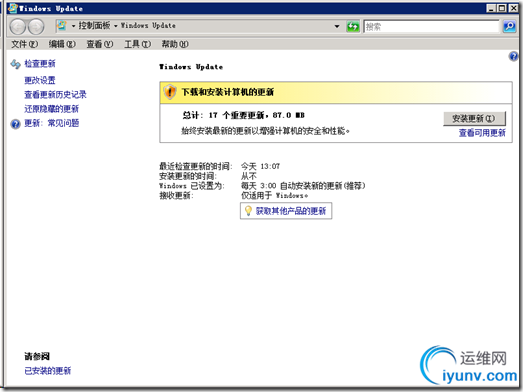This screenshot has width=523, height=392.
Task: Click 获取其他产品的更新 link
Action: [x=291, y=211]
